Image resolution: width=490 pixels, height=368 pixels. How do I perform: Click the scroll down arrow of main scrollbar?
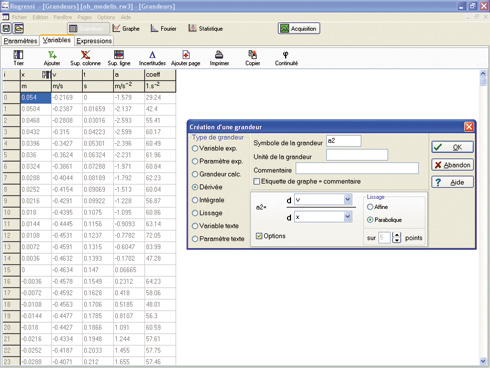pyautogui.click(x=483, y=361)
